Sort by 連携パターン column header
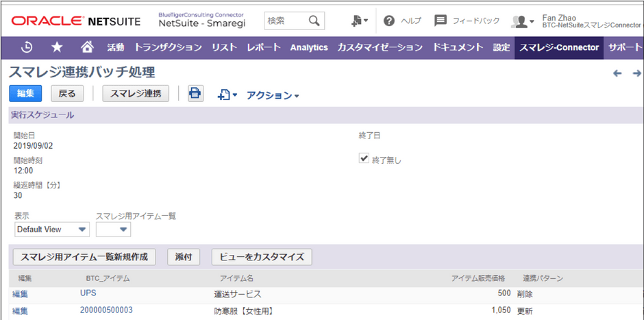Image resolution: width=644 pixels, height=320 pixels. tap(543, 278)
